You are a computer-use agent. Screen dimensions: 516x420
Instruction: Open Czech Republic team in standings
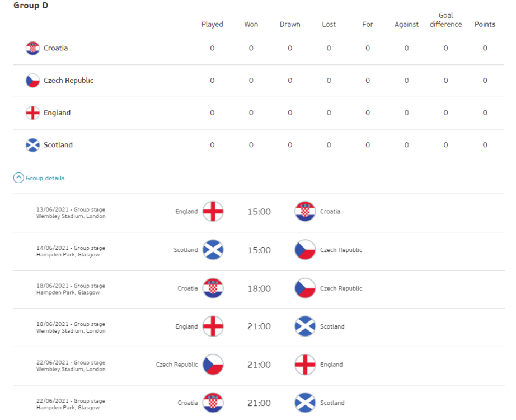click(68, 81)
